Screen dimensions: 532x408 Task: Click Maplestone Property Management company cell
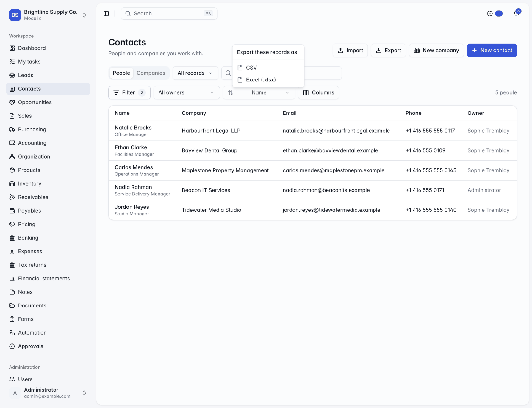coord(225,170)
